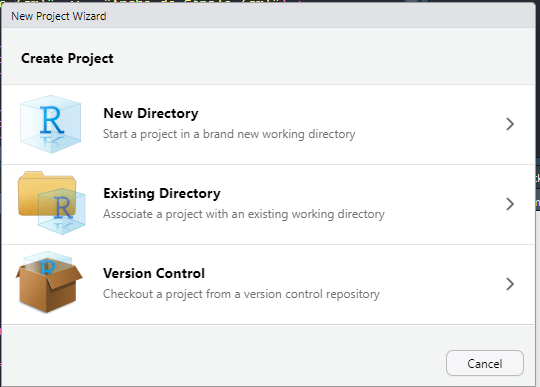Click "Start a project in a brand new working directory"
The image size is (540, 387).
(x=229, y=134)
